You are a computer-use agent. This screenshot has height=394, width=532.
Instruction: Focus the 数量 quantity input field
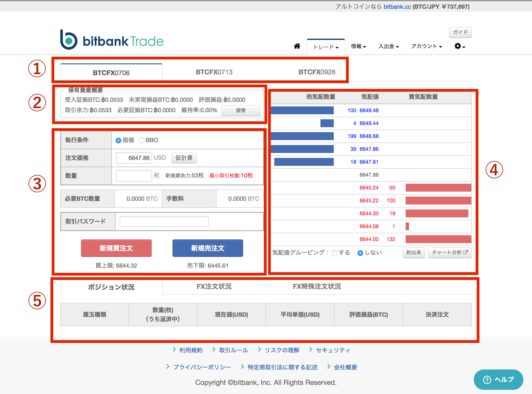pos(134,176)
